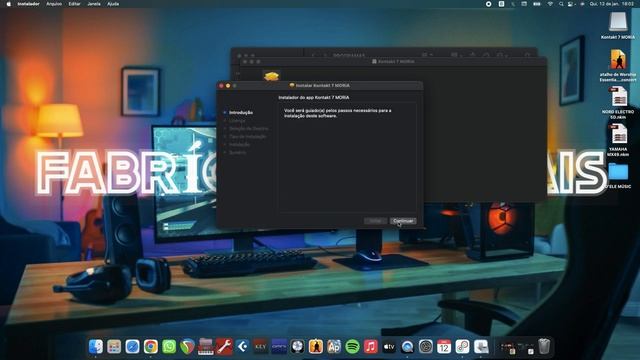This screenshot has width=640, height=360.
Task: Open the guitarist silhouette app in dock
Action: (x=316, y=347)
